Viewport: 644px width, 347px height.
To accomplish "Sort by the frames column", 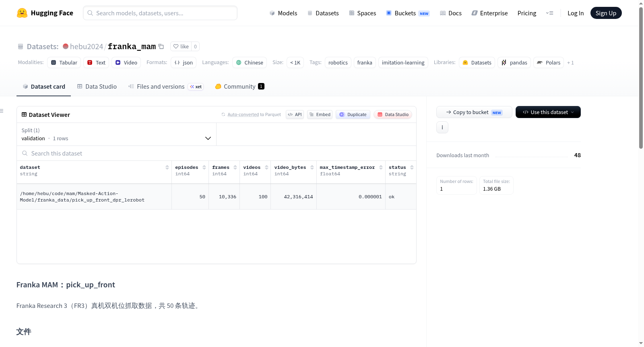I will click(x=235, y=167).
